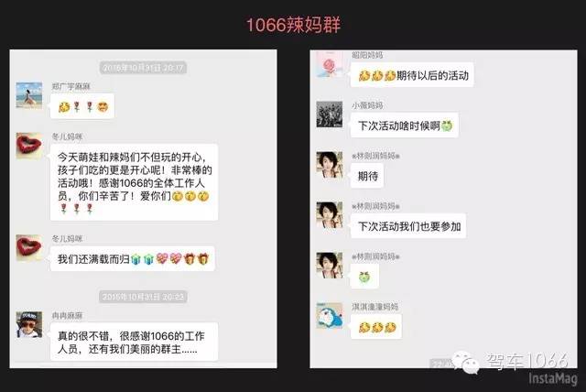Click the three clapping emojis bubble from 淇淇潼潼妈妈

point(376,327)
